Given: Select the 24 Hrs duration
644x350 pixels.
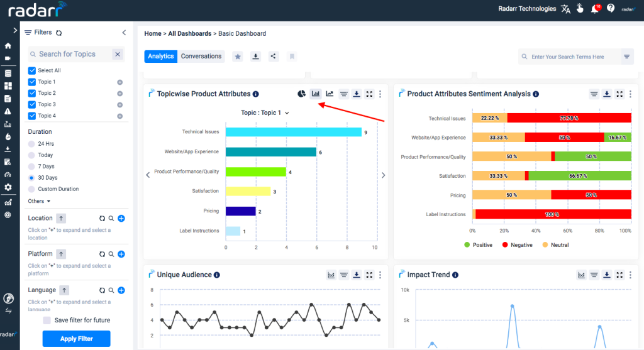Looking at the screenshot, I should 31,144.
